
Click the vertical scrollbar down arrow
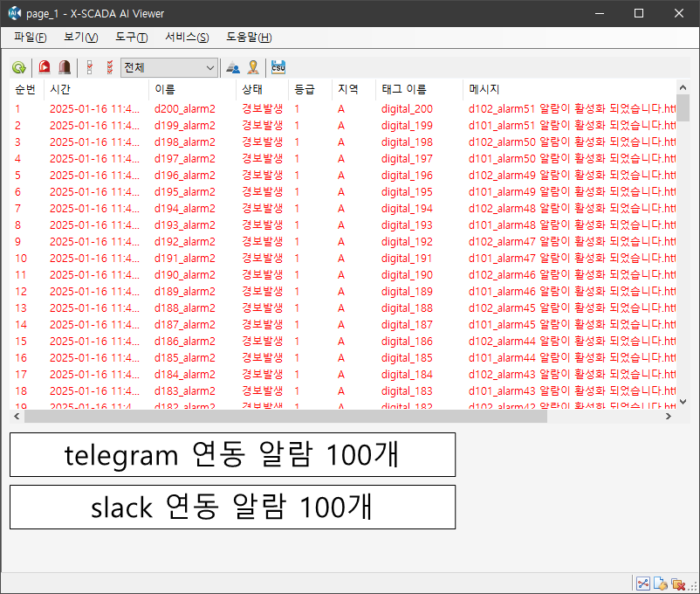(683, 401)
